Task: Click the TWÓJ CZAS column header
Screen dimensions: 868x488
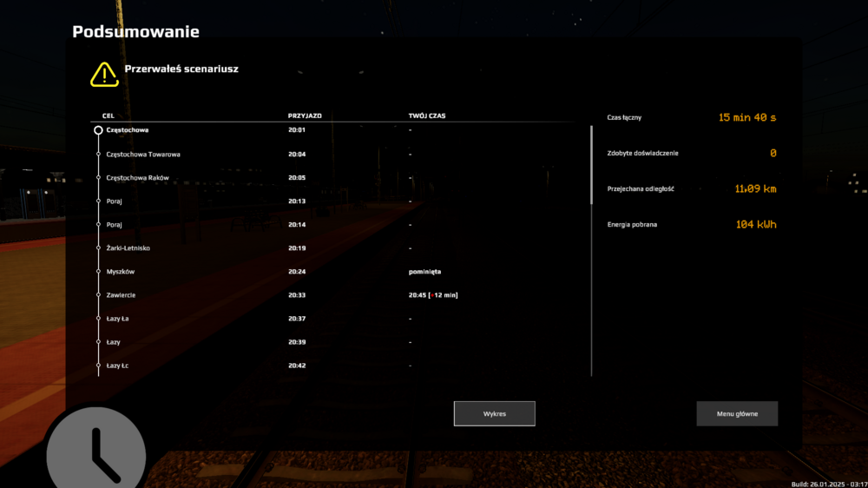Action: click(x=427, y=115)
